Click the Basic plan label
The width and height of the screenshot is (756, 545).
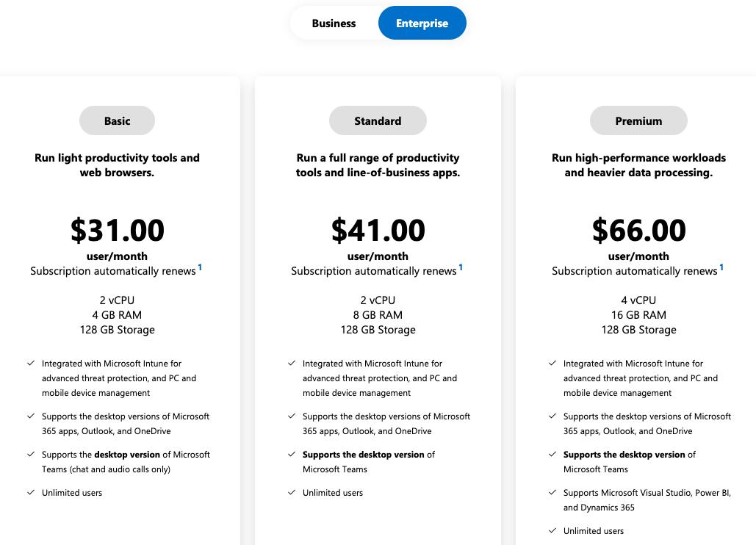pyautogui.click(x=117, y=121)
